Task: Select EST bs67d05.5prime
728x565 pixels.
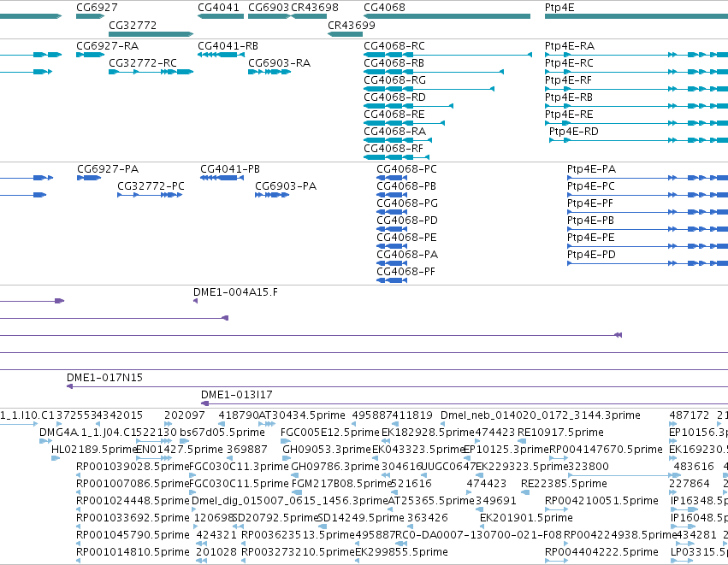Action: click(184, 441)
